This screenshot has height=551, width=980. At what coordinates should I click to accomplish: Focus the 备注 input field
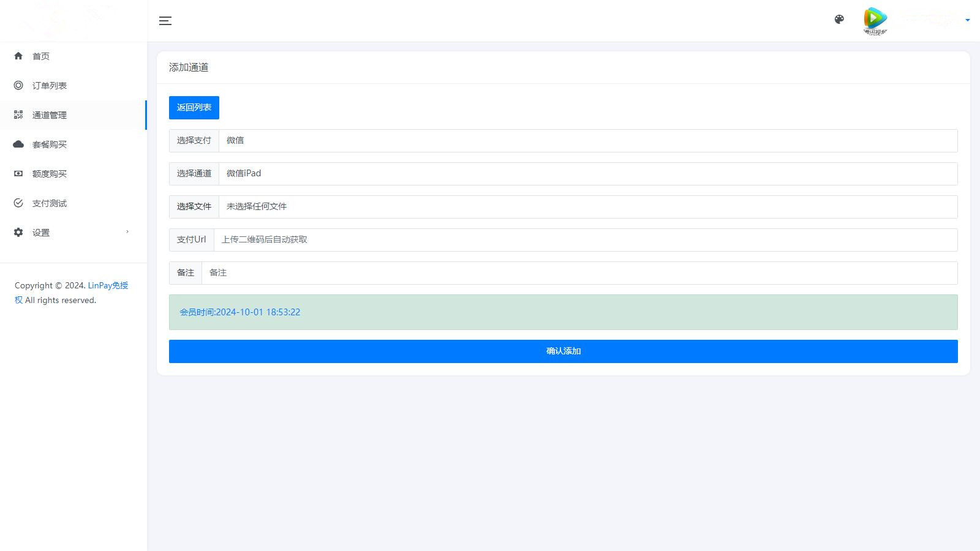(x=579, y=273)
